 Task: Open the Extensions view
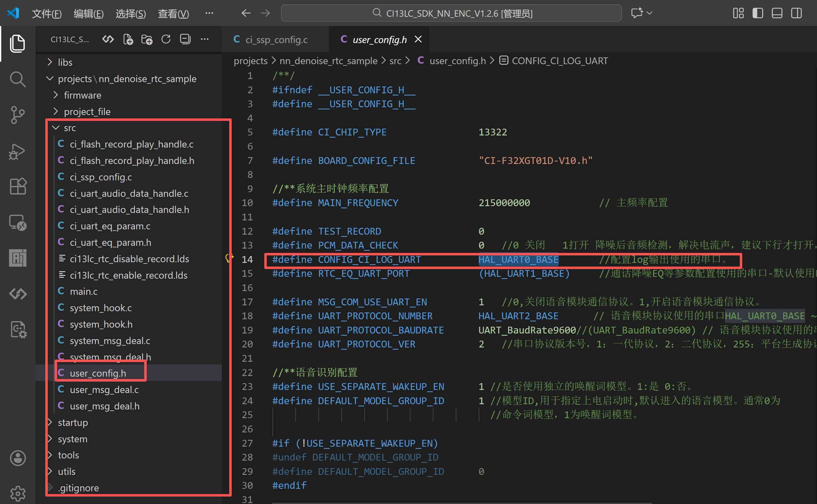point(17,186)
